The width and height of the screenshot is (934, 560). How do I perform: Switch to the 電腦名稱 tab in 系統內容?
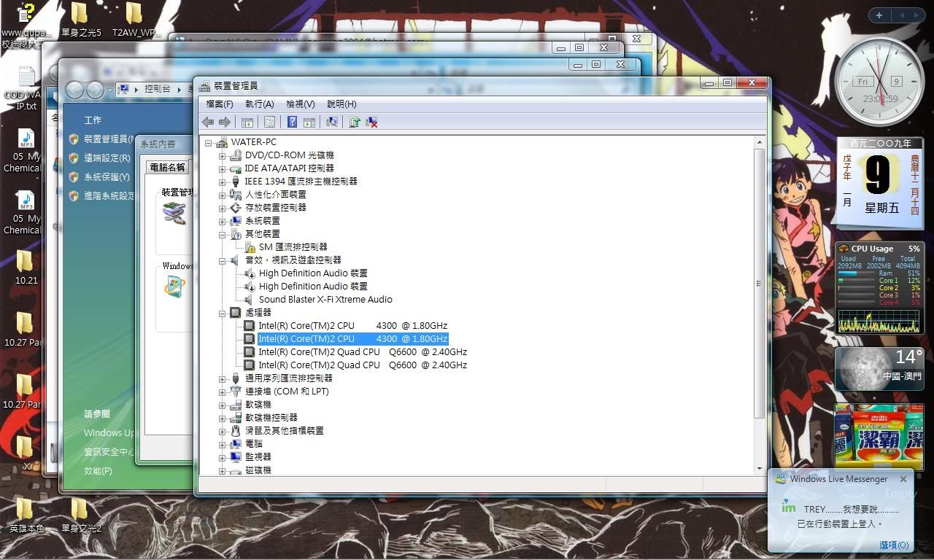tap(167, 167)
